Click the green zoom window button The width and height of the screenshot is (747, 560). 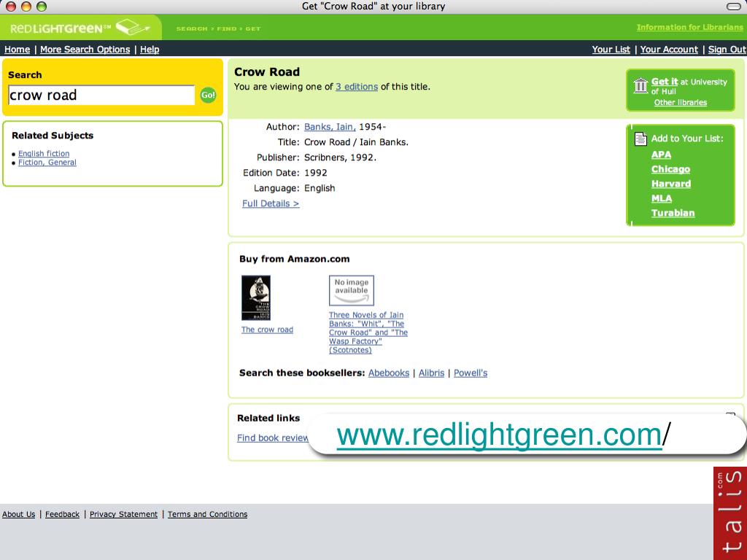pos(42,6)
